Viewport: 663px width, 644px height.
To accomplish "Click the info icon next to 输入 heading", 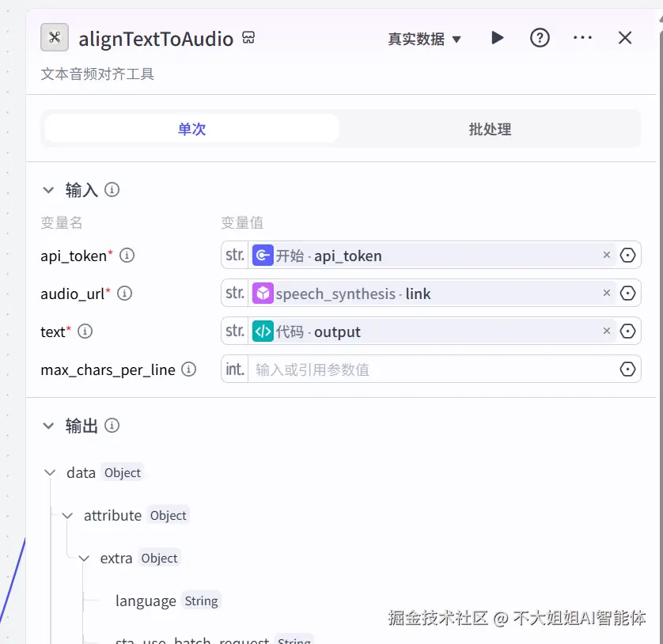I will (x=112, y=189).
